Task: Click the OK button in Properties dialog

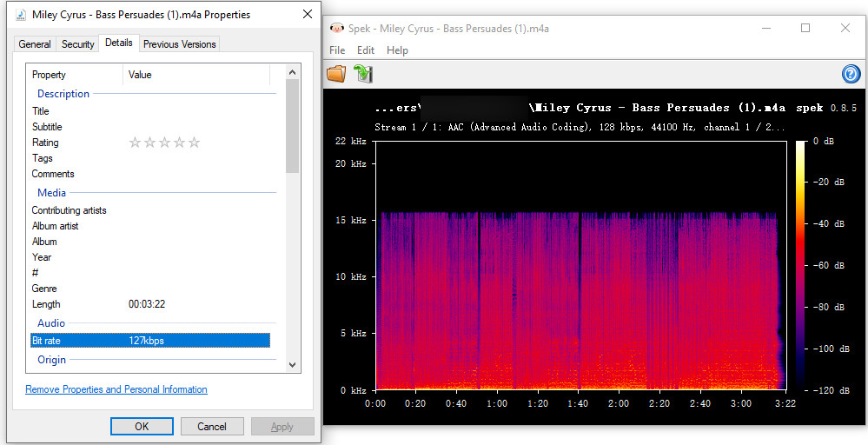Action: coord(142,426)
